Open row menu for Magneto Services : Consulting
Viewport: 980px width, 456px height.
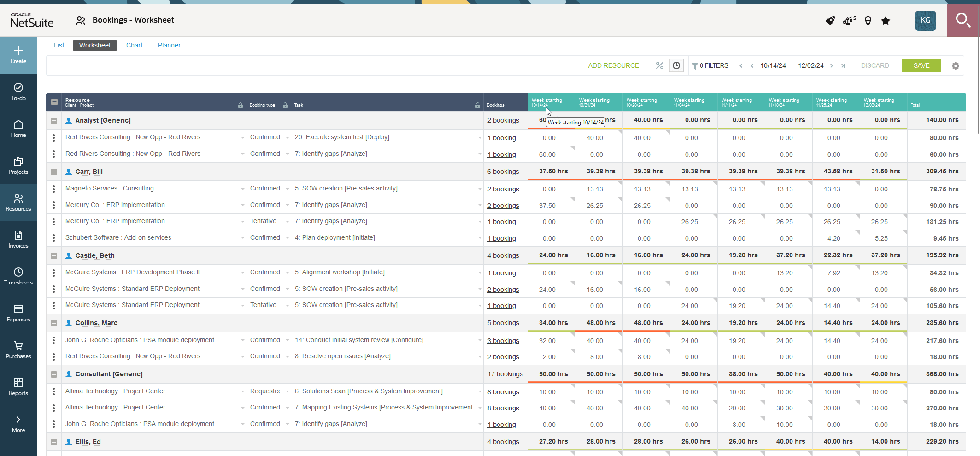click(x=54, y=189)
